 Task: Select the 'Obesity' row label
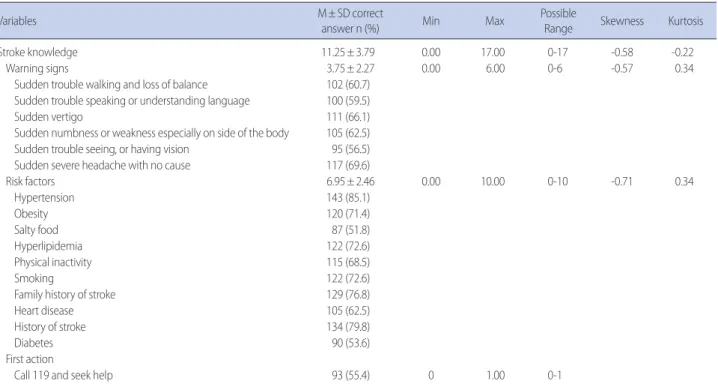(31, 214)
